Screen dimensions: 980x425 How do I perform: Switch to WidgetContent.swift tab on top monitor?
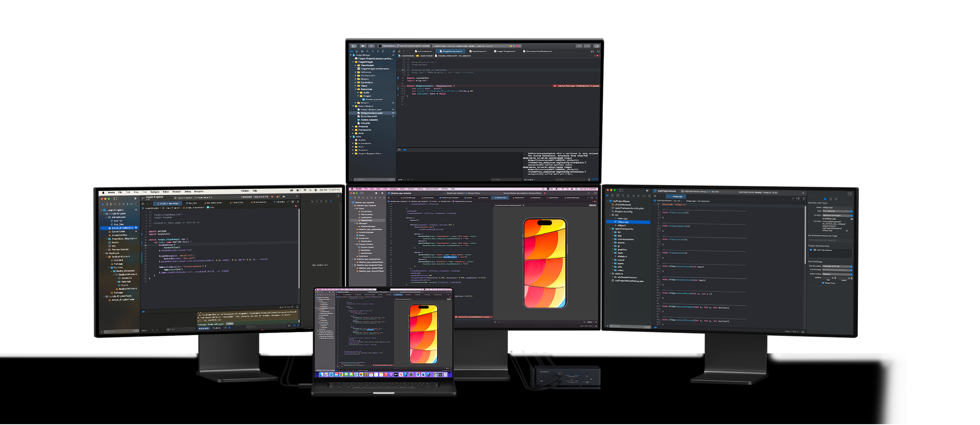[451, 51]
